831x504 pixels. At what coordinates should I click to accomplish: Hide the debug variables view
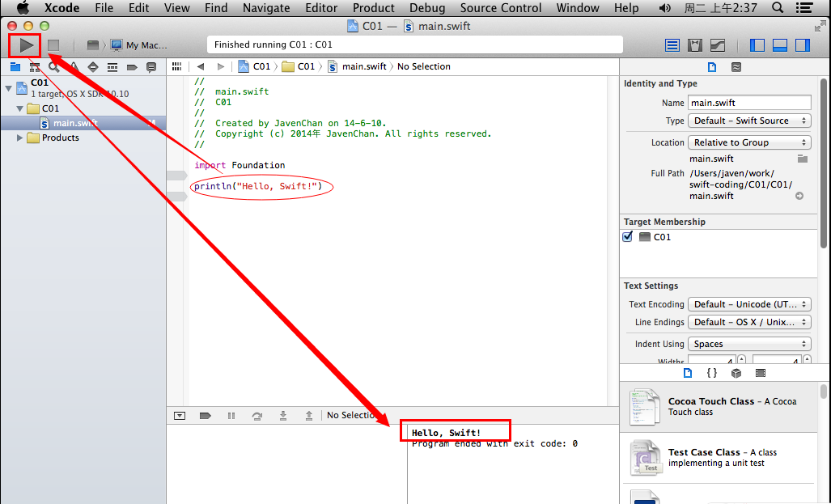pyautogui.click(x=180, y=416)
